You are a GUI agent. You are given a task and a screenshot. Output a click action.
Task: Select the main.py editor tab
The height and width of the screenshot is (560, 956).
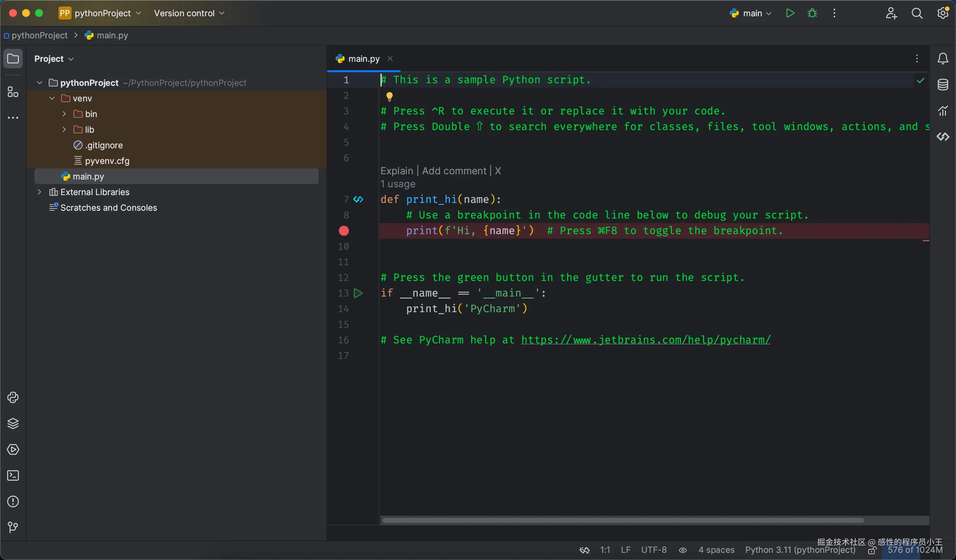point(363,59)
